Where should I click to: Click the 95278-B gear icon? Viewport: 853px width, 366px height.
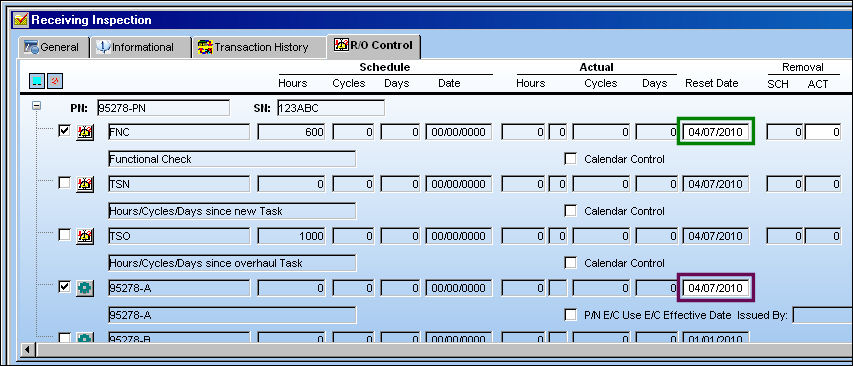[84, 338]
